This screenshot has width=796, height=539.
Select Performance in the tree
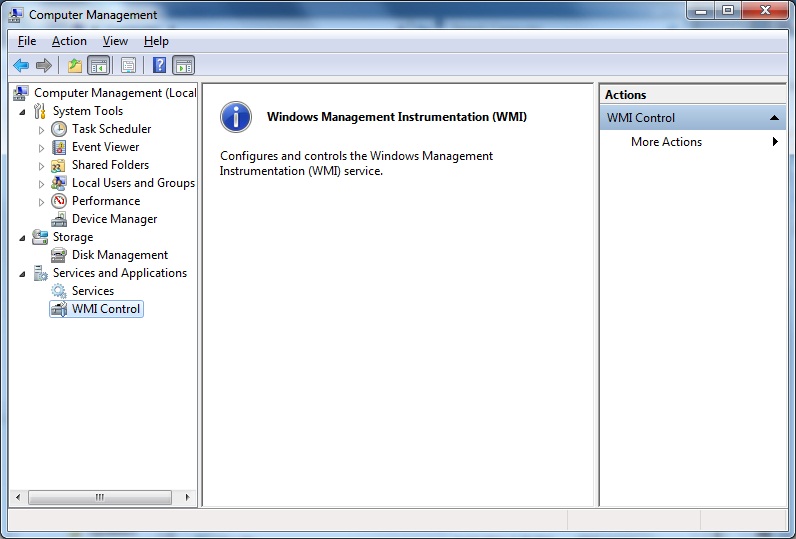tap(106, 201)
